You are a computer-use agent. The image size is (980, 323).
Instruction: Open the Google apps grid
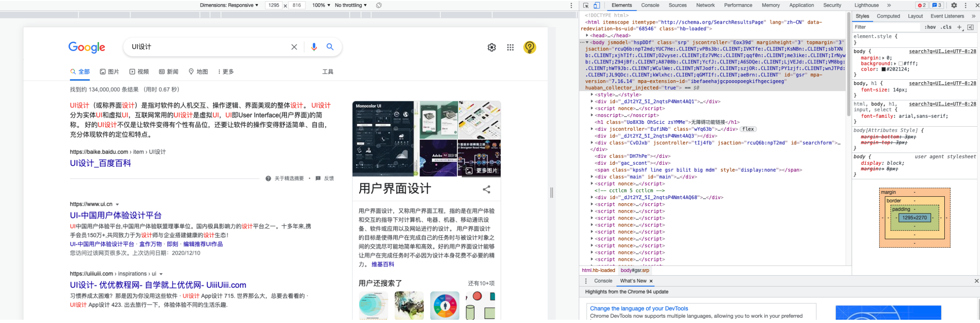tap(510, 47)
